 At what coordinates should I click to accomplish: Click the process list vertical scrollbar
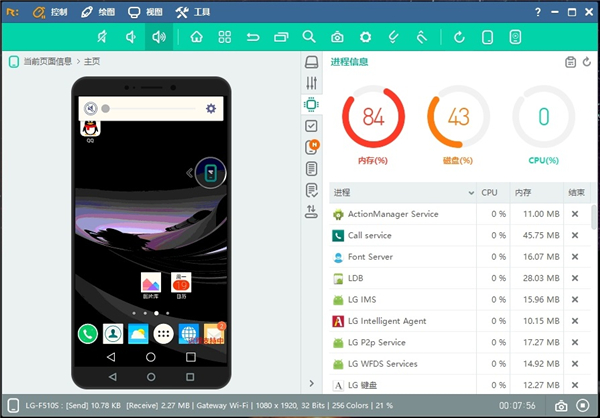(594, 217)
